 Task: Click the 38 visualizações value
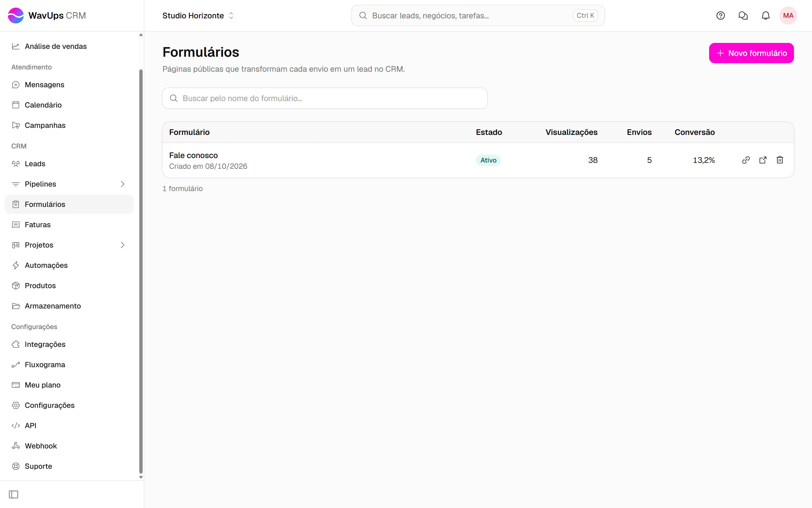[x=593, y=160]
